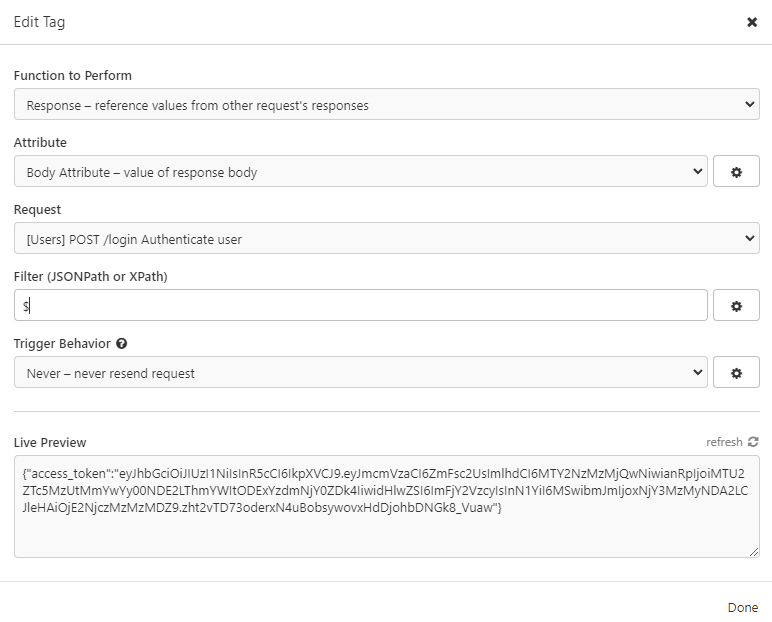
Task: Click the Attribute dropdown chevron arrow
Action: pyautogui.click(x=697, y=171)
